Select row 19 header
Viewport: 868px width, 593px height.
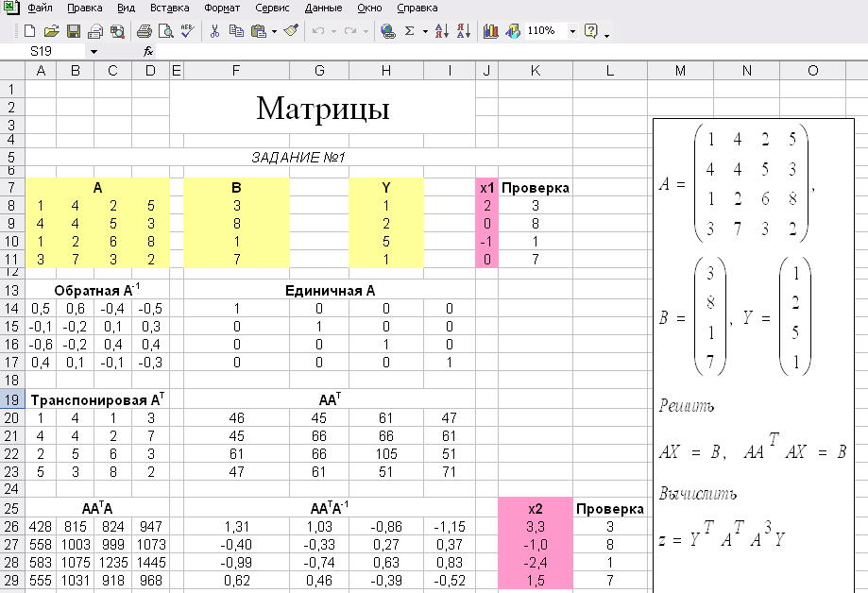12,399
